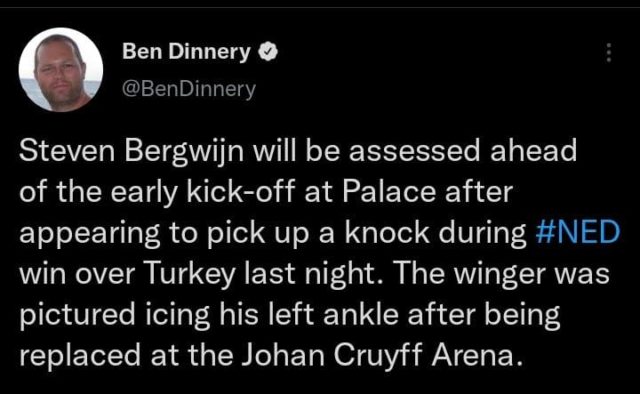Click the word Palace in the tweet

point(389,191)
